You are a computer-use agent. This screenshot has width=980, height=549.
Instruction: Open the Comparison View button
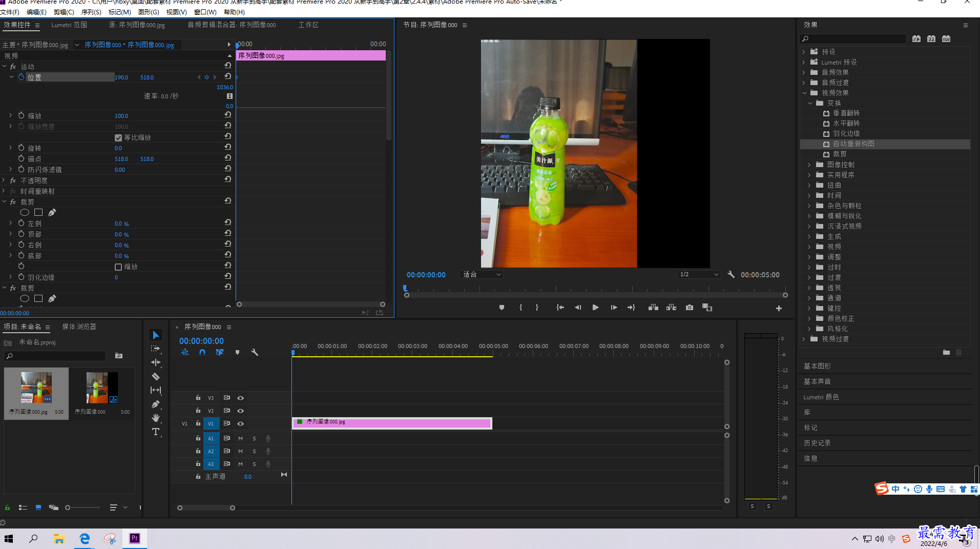[x=707, y=308]
